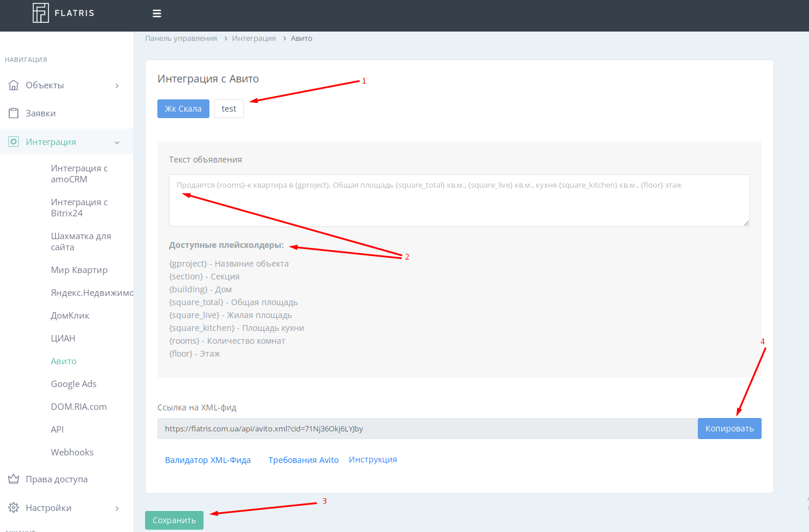809x532 pixels.
Task: Click the Текст объявления text area
Action: [x=459, y=201]
